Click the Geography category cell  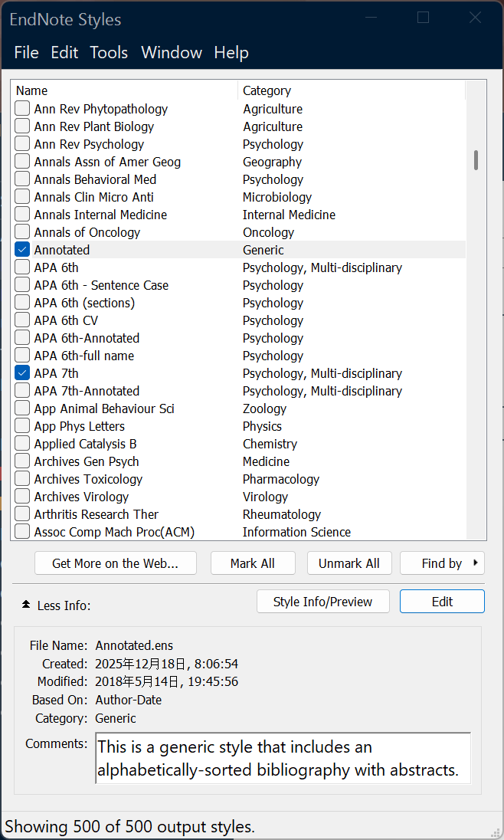[x=272, y=162]
